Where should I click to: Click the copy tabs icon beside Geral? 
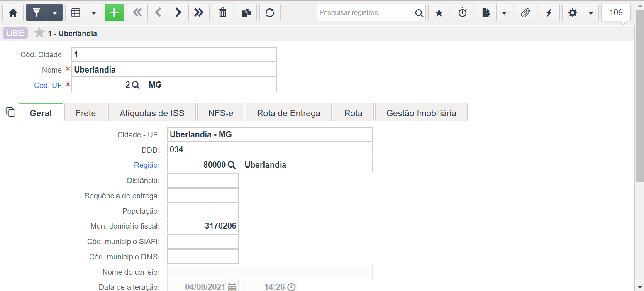pos(10,112)
